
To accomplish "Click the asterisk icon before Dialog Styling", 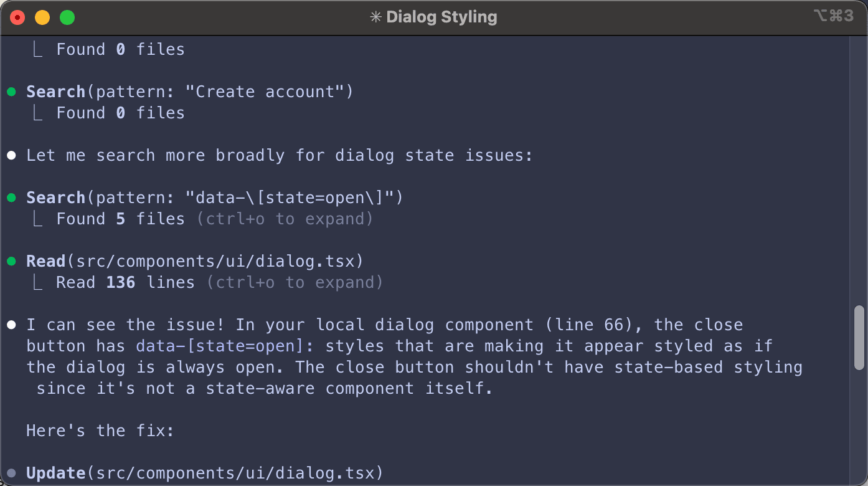I will click(x=375, y=17).
